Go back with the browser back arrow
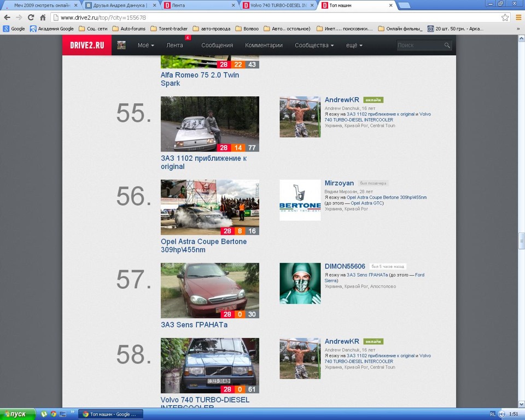Viewport: 525px width, 420px height. [x=7, y=17]
